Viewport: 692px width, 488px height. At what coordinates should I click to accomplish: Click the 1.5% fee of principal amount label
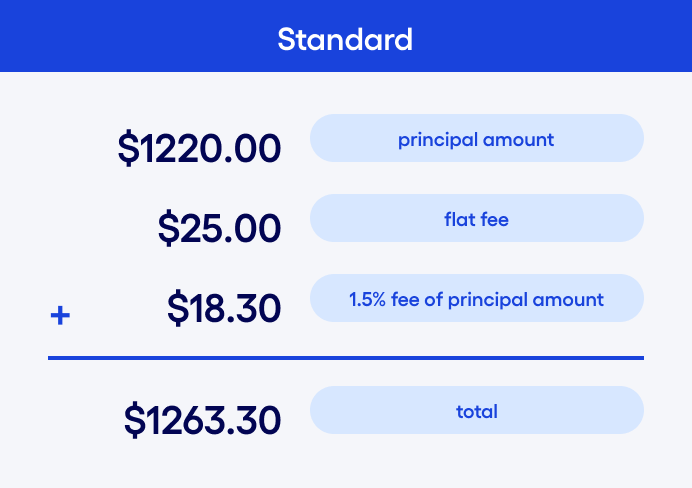(476, 299)
